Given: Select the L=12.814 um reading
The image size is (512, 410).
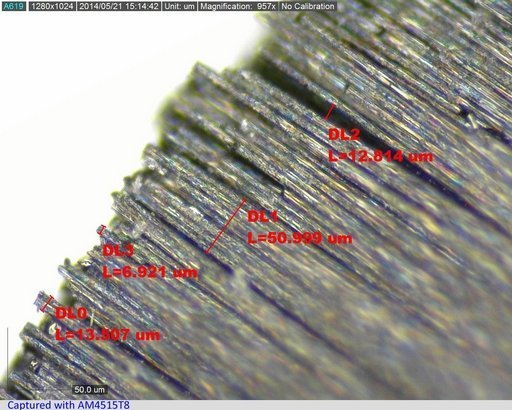Looking at the screenshot, I should coord(380,156).
